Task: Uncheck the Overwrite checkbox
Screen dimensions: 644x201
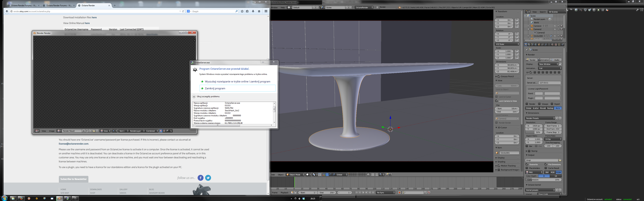Action: click(527, 164)
